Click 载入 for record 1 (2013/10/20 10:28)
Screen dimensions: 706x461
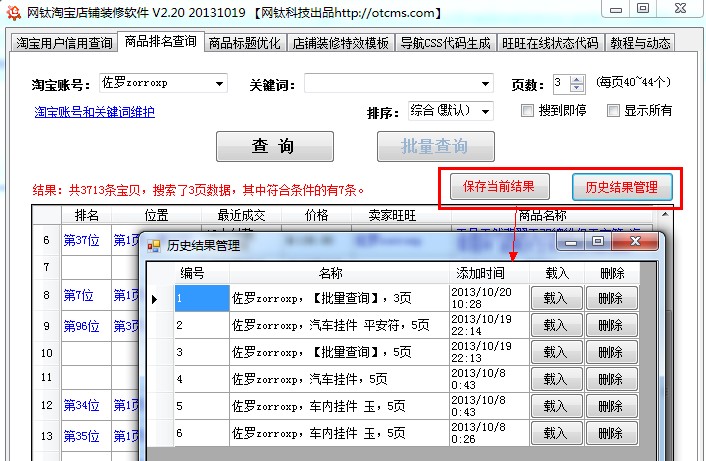[x=557, y=298]
